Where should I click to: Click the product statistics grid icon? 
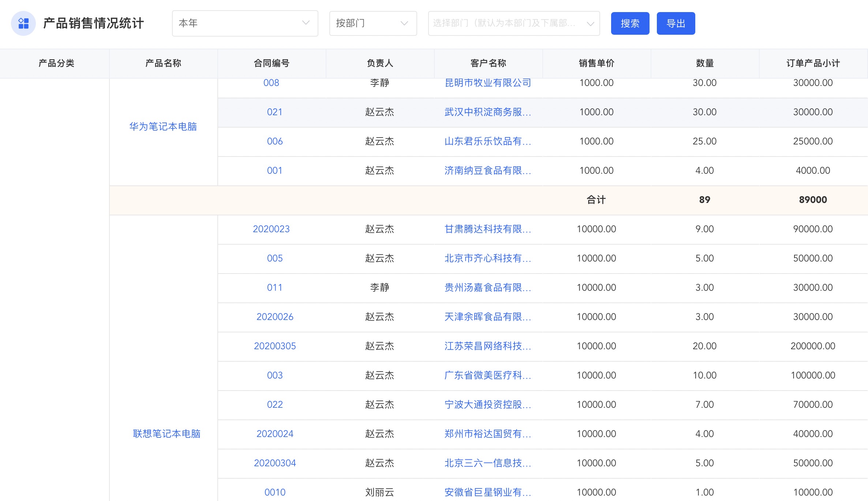click(23, 23)
